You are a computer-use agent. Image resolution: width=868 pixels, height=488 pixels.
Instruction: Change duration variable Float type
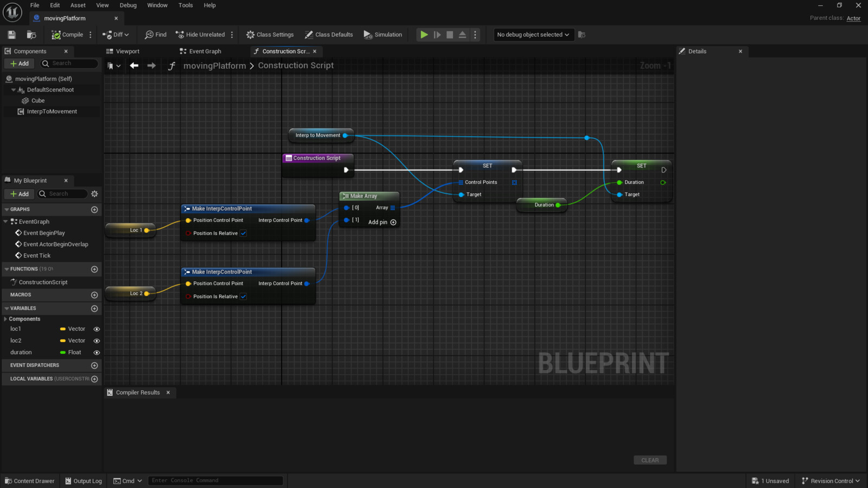click(x=71, y=352)
